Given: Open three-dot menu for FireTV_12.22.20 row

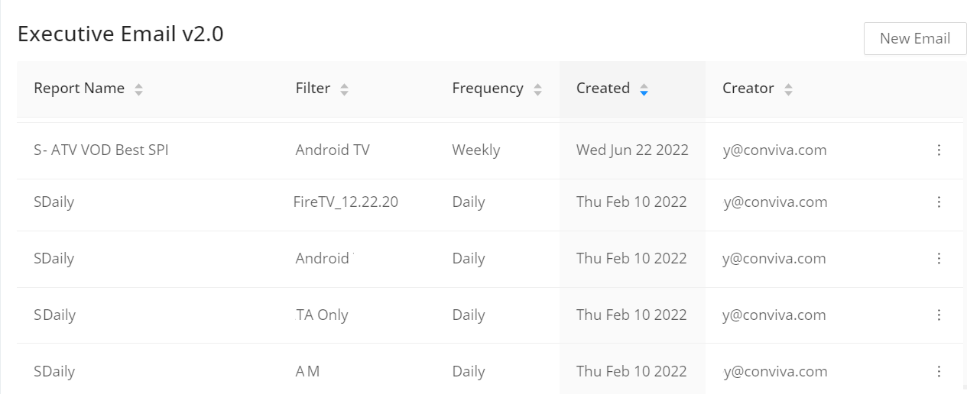Looking at the screenshot, I should [939, 202].
